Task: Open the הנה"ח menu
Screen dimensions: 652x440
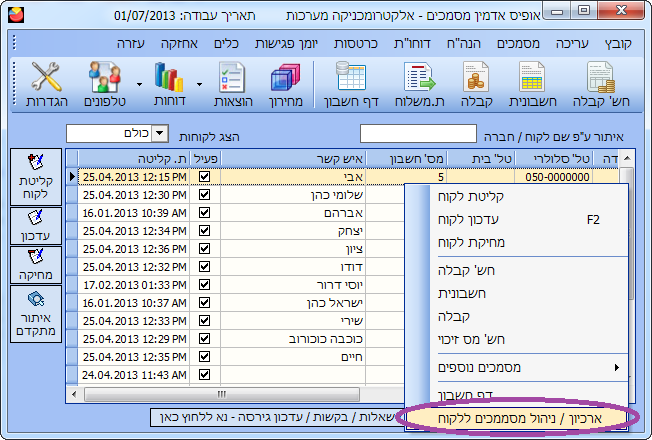Action: 464,44
